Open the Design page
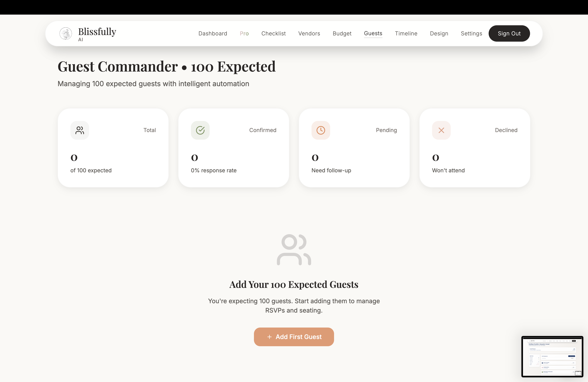This screenshot has width=588, height=382. click(439, 33)
